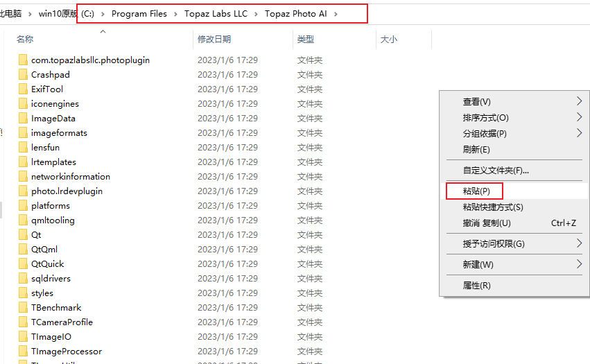Click the networkinformation folder icon
The image size is (590, 364).
click(x=23, y=177)
